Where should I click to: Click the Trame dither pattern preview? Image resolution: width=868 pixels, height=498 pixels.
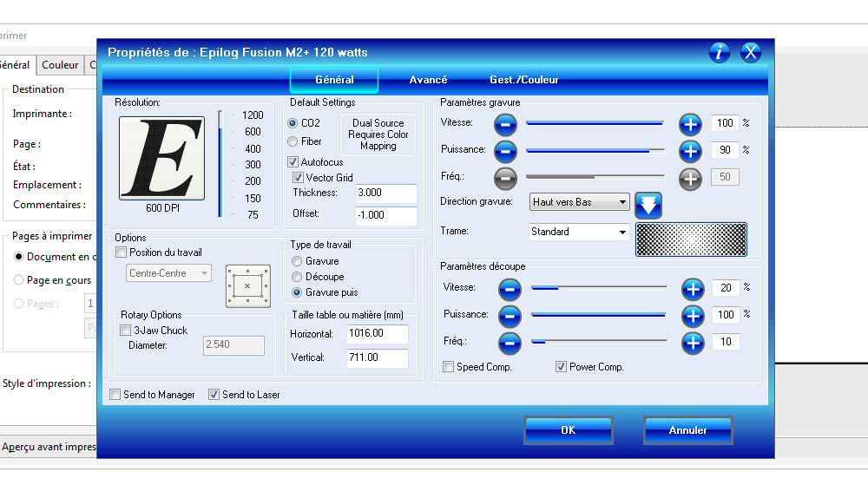[x=692, y=239]
